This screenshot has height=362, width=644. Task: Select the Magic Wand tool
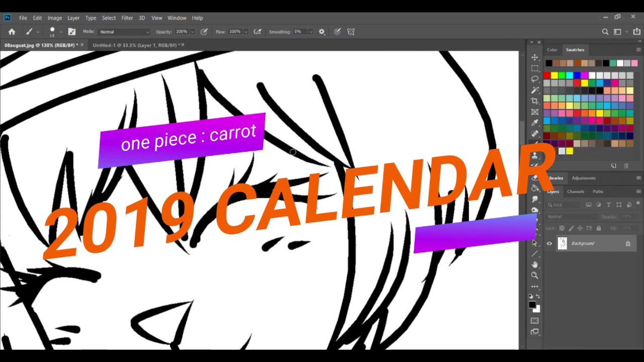coord(534,90)
